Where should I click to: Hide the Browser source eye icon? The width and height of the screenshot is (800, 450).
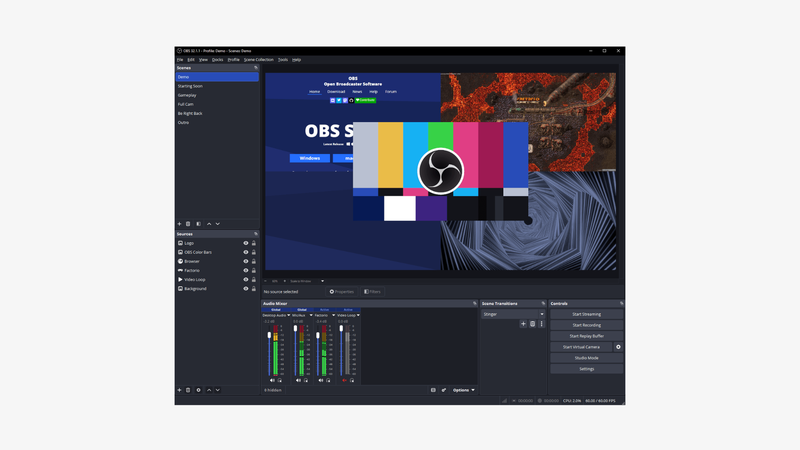click(245, 262)
